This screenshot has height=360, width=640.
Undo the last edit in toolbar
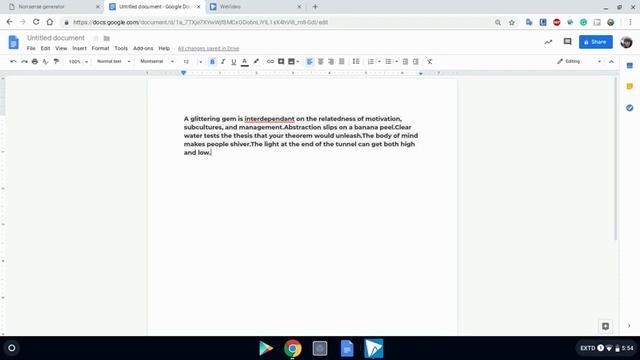click(13, 62)
